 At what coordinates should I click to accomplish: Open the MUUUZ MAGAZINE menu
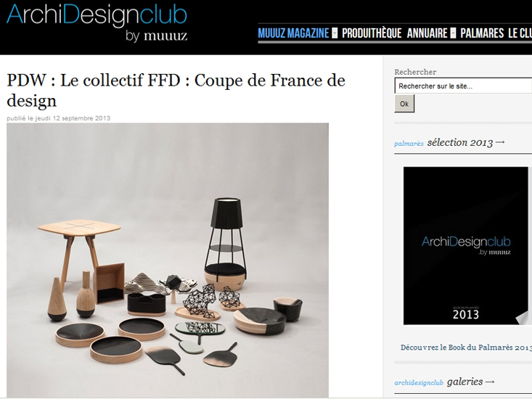pyautogui.click(x=293, y=33)
